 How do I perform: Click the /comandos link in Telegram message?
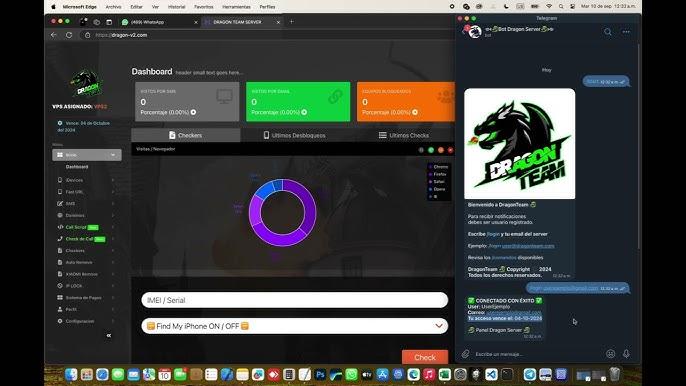point(504,257)
